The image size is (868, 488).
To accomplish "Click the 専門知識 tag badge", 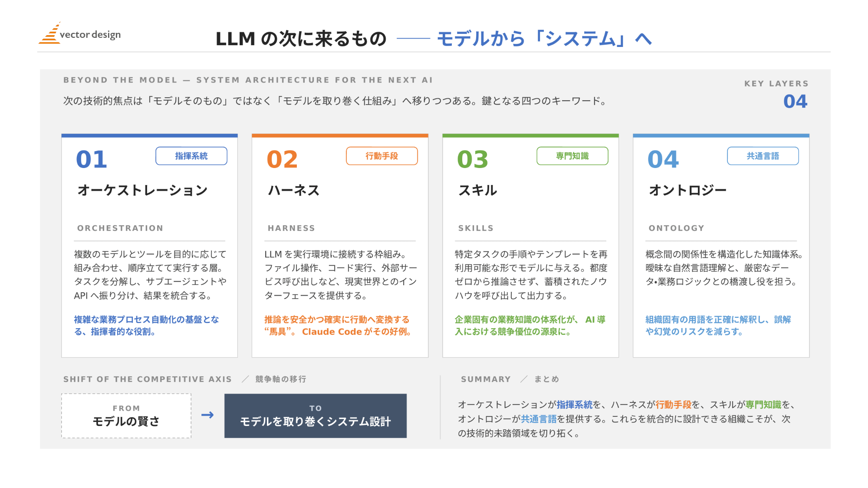I will [572, 156].
